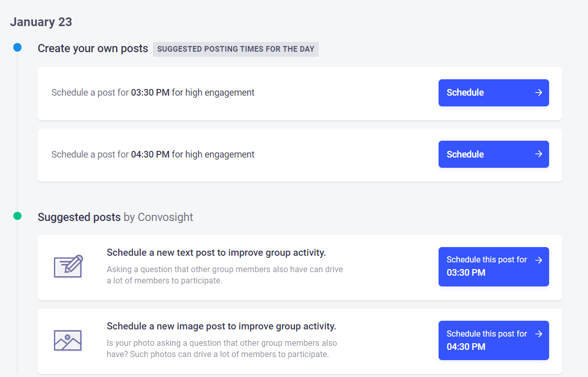
Task: Open 'Schedule a new image post' title
Action: tap(221, 326)
